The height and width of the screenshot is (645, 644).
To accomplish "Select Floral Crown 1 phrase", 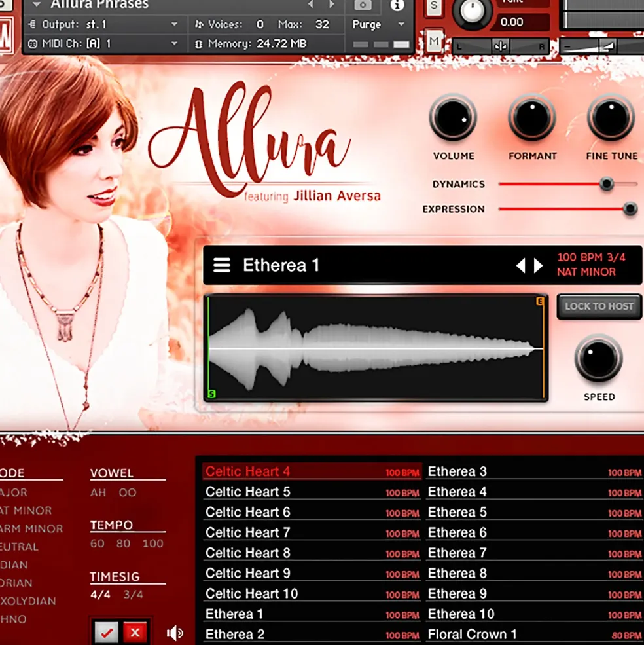I will click(x=535, y=635).
